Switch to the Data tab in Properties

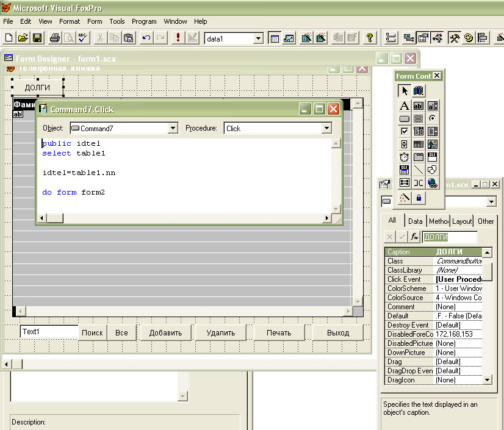pyautogui.click(x=416, y=221)
